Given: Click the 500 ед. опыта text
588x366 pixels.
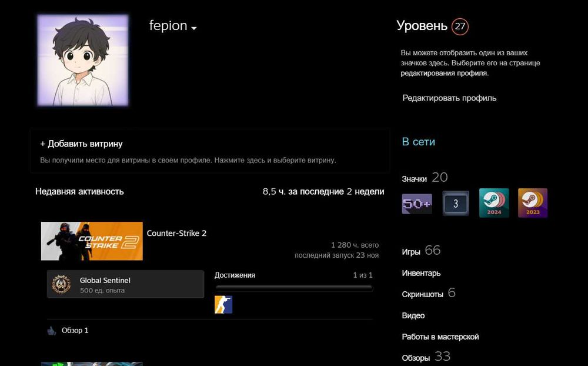Looking at the screenshot, I should [102, 291].
